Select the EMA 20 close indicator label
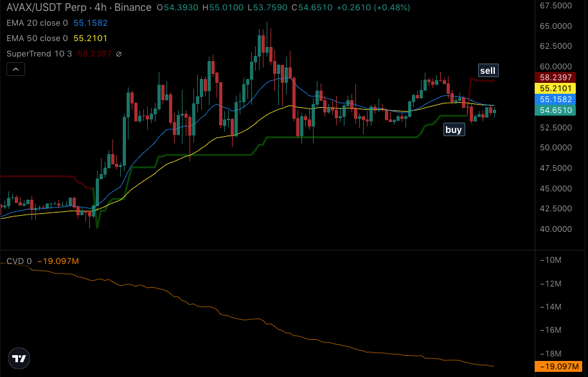The width and height of the screenshot is (588, 377). [x=37, y=23]
